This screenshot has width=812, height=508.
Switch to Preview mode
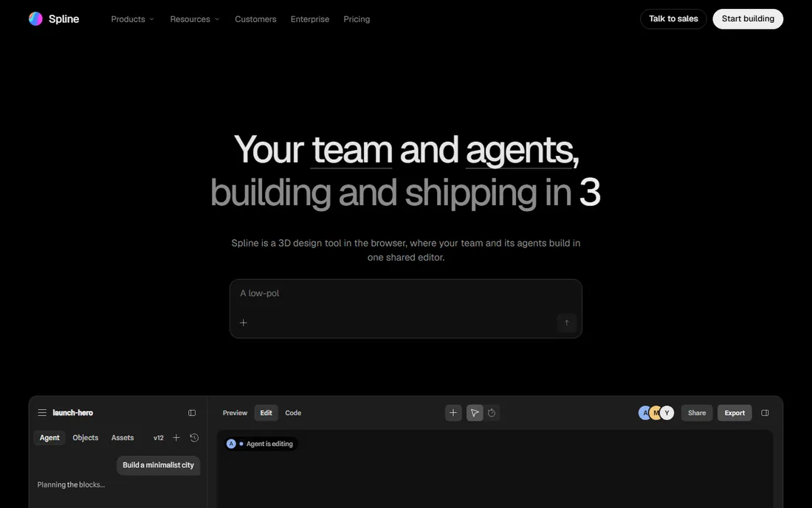click(x=235, y=413)
